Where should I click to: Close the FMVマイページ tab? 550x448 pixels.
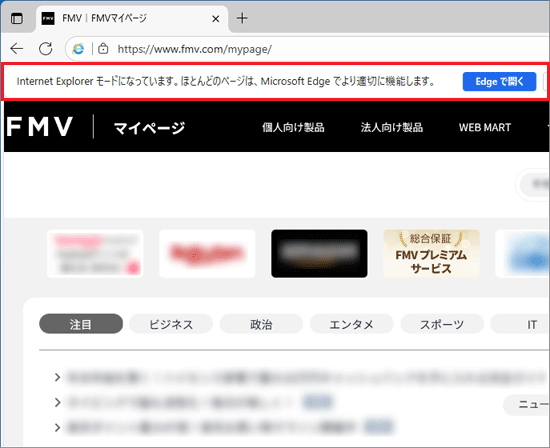click(x=216, y=19)
